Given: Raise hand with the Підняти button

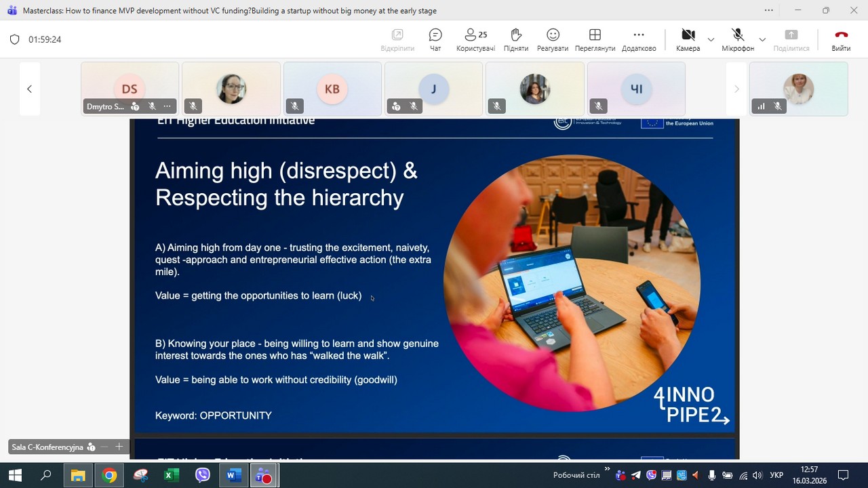Looking at the screenshot, I should coord(515,39).
